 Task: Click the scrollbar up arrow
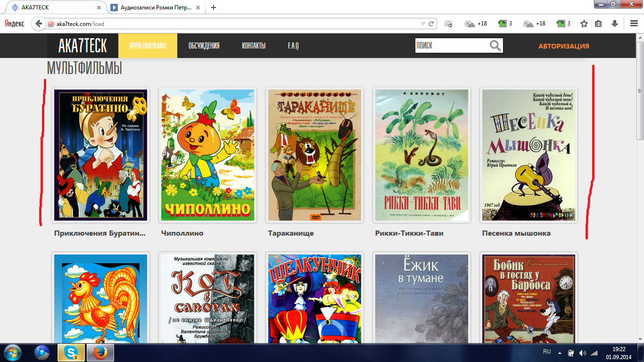tap(640, 37)
